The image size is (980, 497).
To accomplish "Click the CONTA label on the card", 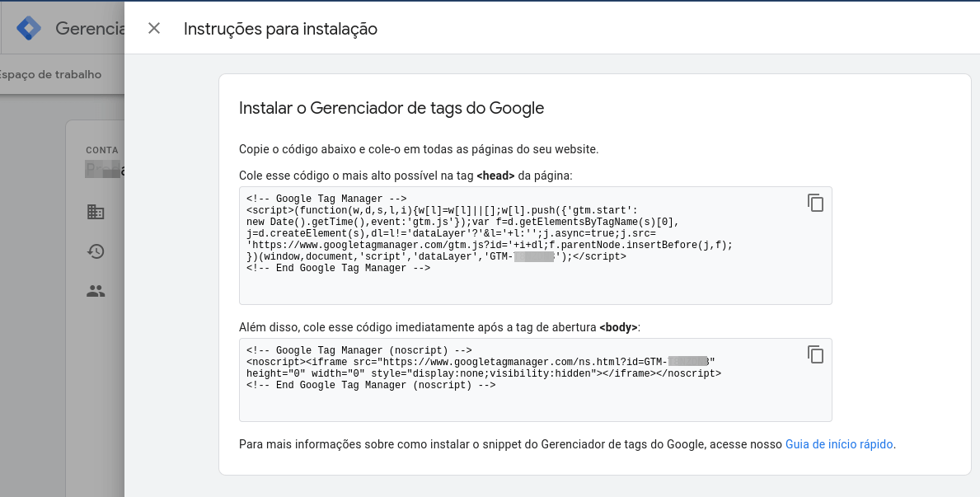I will (x=102, y=150).
